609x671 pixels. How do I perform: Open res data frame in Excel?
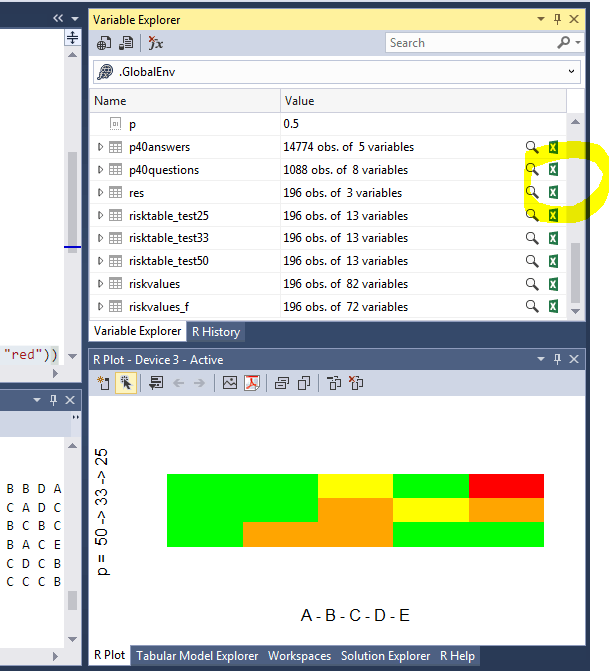click(553, 192)
